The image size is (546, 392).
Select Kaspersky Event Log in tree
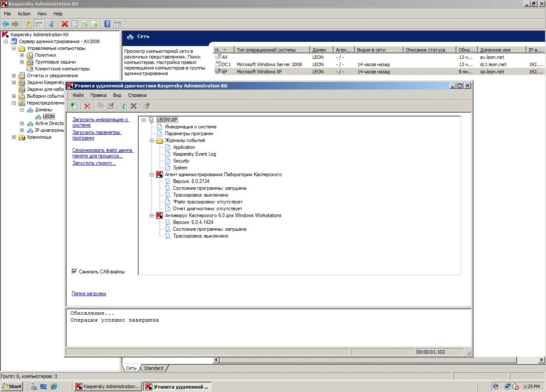click(195, 154)
